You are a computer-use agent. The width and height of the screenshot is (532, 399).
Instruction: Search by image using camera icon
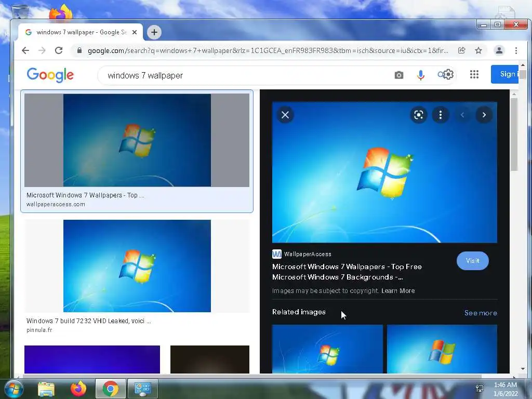coord(399,75)
